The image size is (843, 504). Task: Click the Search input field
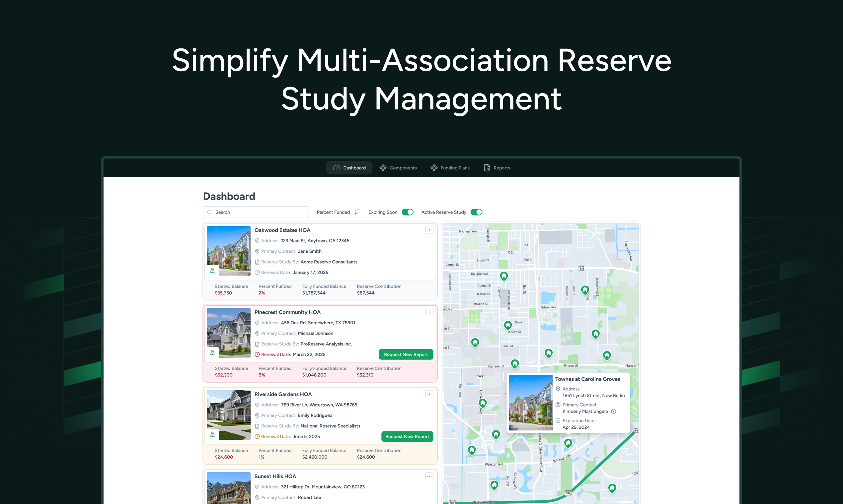point(256,212)
